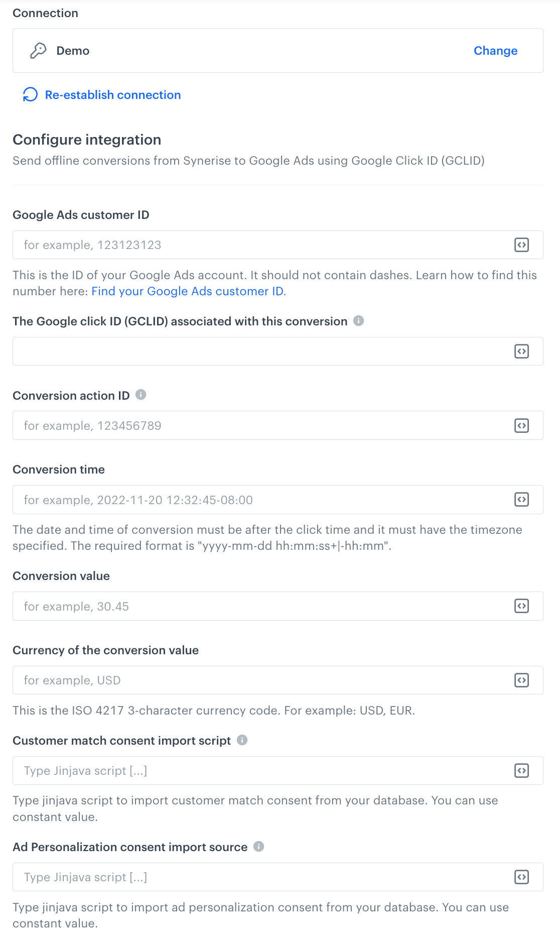The height and width of the screenshot is (943, 560).
Task: Open code editor for the GCLID field
Action: (x=522, y=351)
